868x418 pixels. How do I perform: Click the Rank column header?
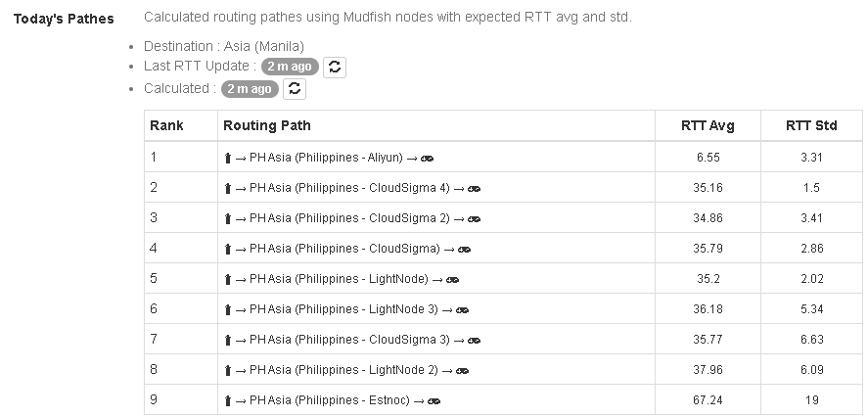pos(166,125)
